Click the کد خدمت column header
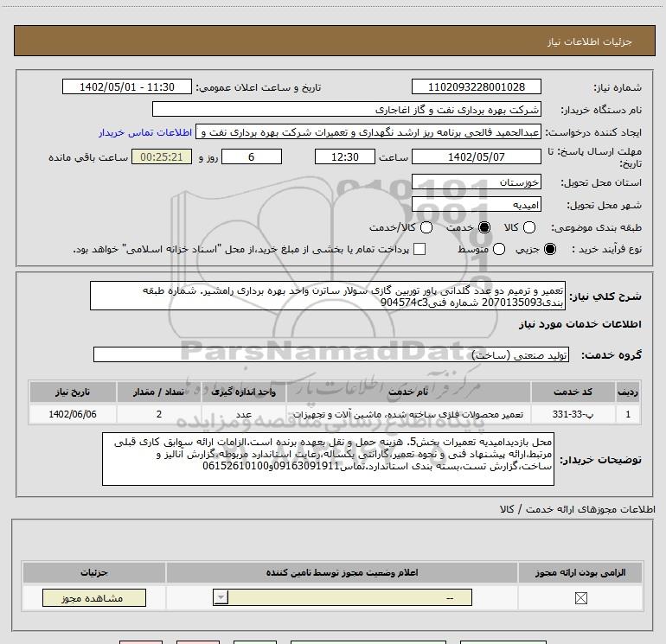Screen dimensions: 666x644 click(x=573, y=392)
